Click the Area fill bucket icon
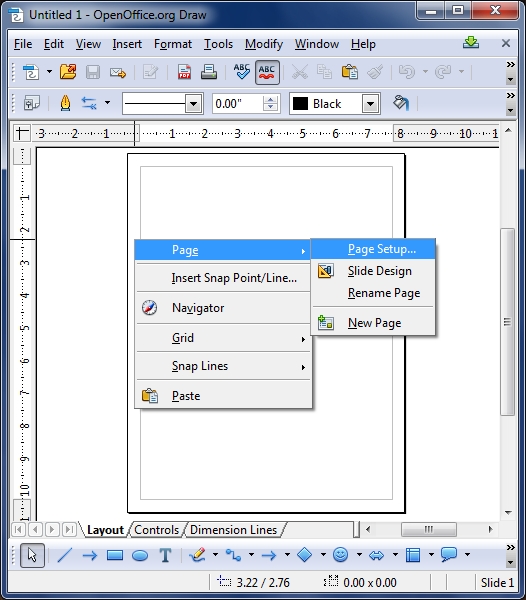 tap(401, 103)
